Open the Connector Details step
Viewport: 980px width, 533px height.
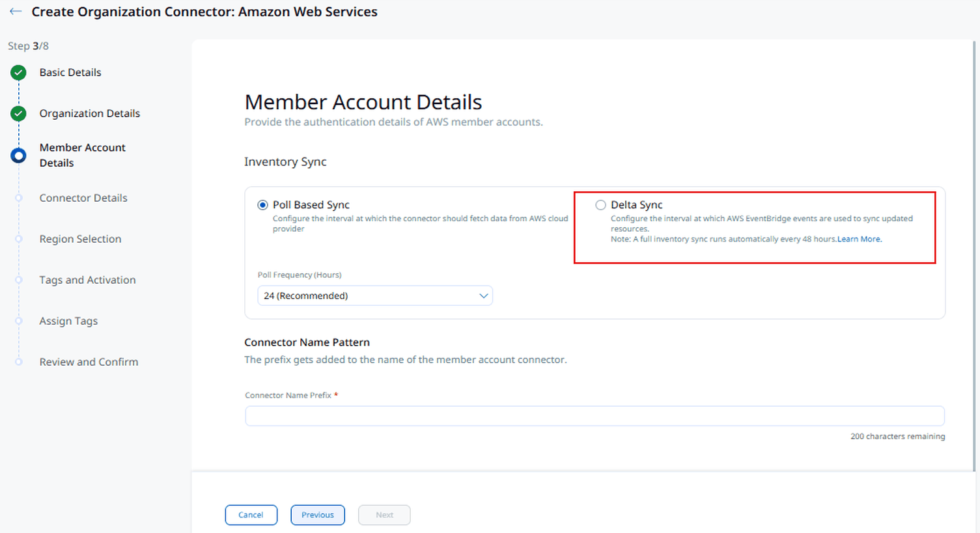[83, 198]
